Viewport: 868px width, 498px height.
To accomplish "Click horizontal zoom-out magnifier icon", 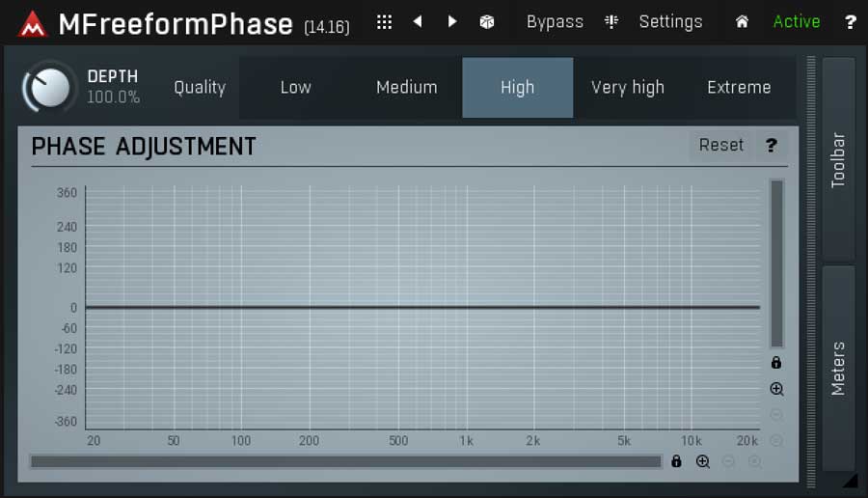I will (x=728, y=461).
